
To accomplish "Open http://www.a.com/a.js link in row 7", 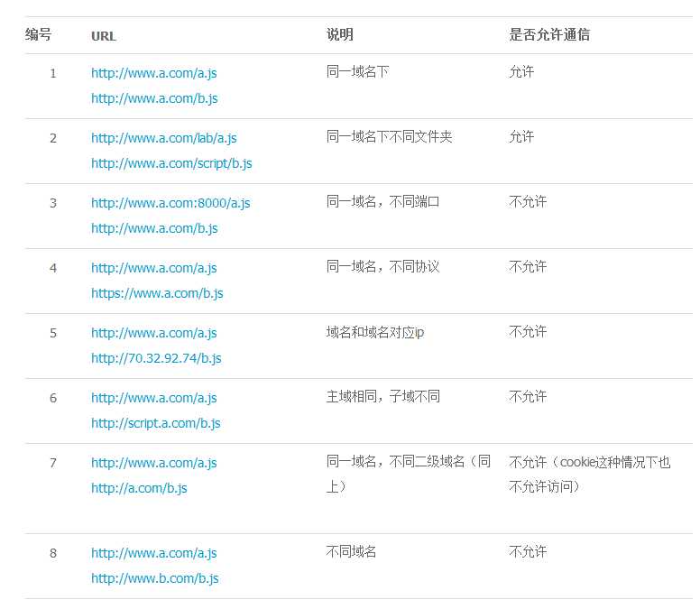I will [154, 463].
